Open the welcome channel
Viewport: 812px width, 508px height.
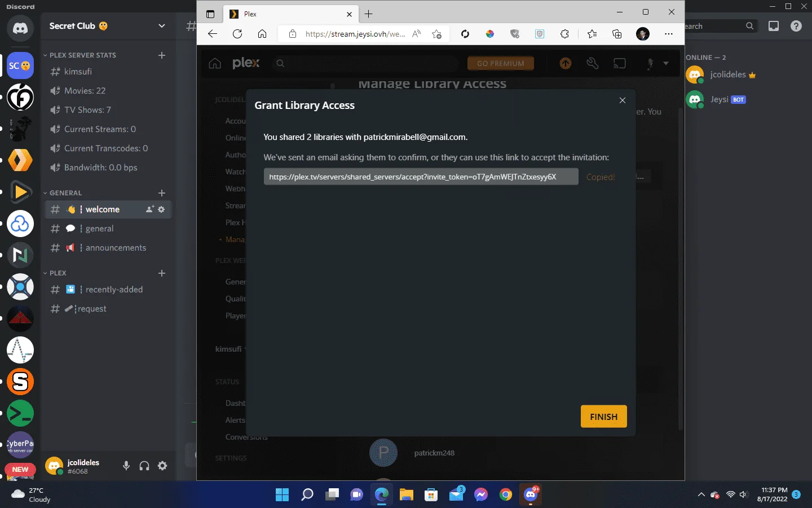pyautogui.click(x=108, y=209)
